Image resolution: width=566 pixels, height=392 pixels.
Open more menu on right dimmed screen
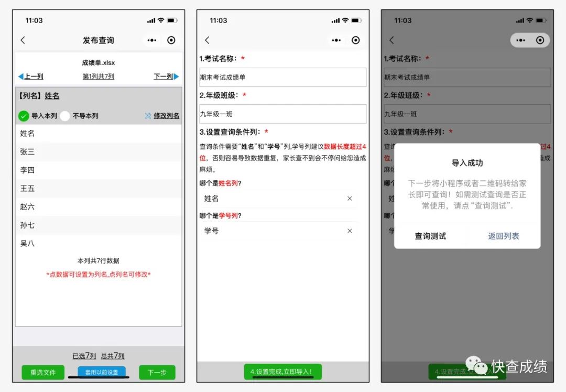(521, 40)
